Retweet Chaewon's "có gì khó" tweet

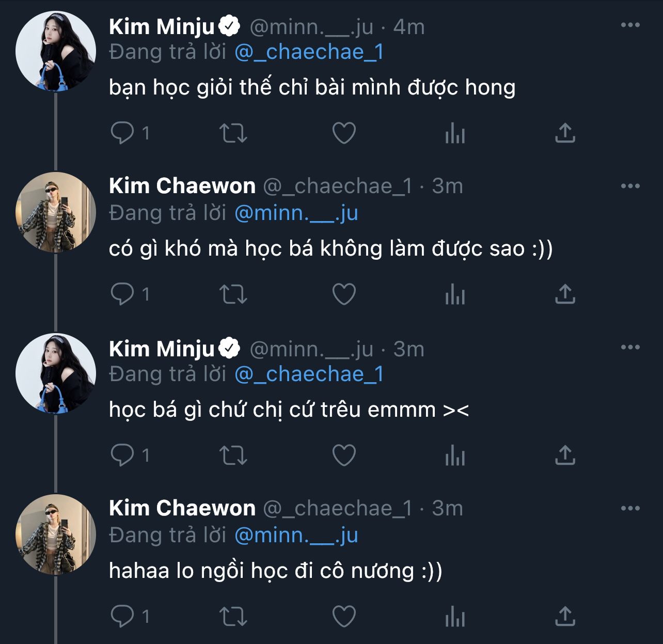(233, 294)
